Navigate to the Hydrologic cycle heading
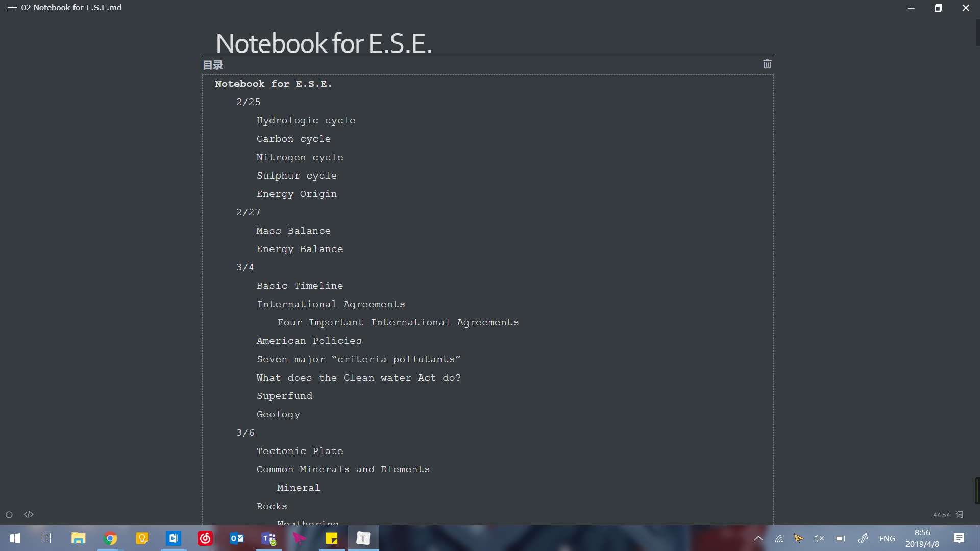This screenshot has width=980, height=551. tap(306, 120)
